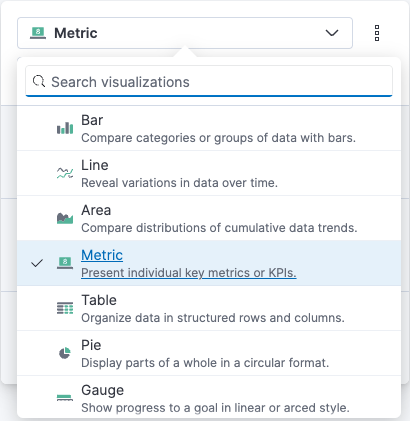This screenshot has width=410, height=421.
Task: Click 'Reveal variations in data over time.'
Action: pyautogui.click(x=179, y=183)
